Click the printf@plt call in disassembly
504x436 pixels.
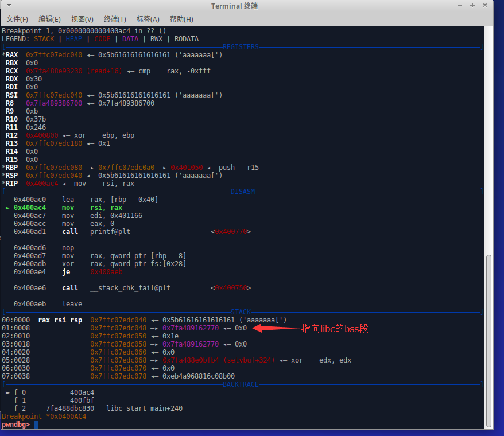(x=109, y=232)
